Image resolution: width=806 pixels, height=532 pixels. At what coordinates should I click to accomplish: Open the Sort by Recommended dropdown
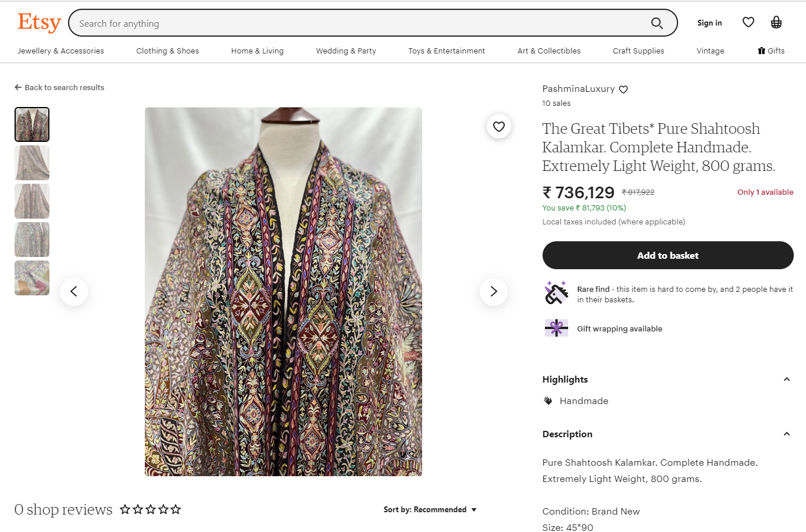click(430, 510)
